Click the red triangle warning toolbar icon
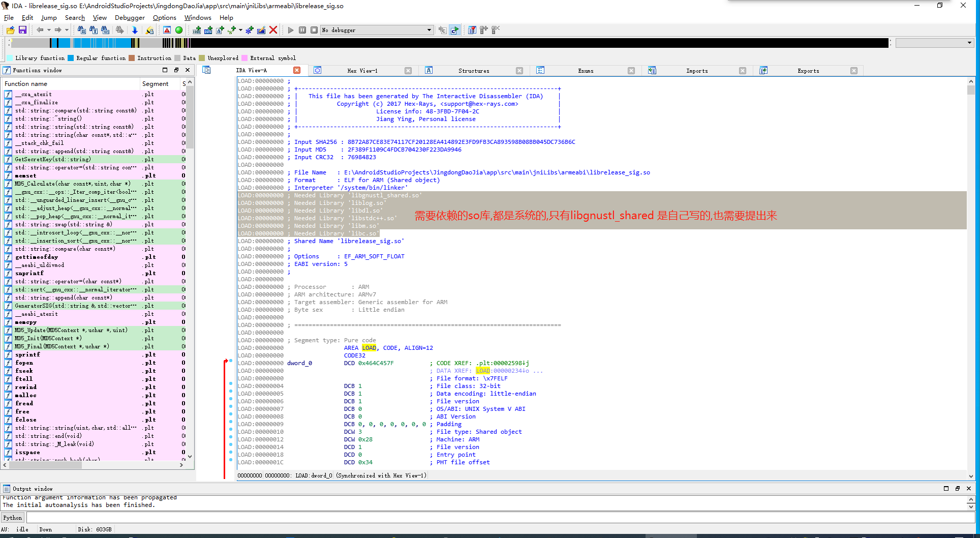Screen dimensions: 980x538 [x=167, y=30]
